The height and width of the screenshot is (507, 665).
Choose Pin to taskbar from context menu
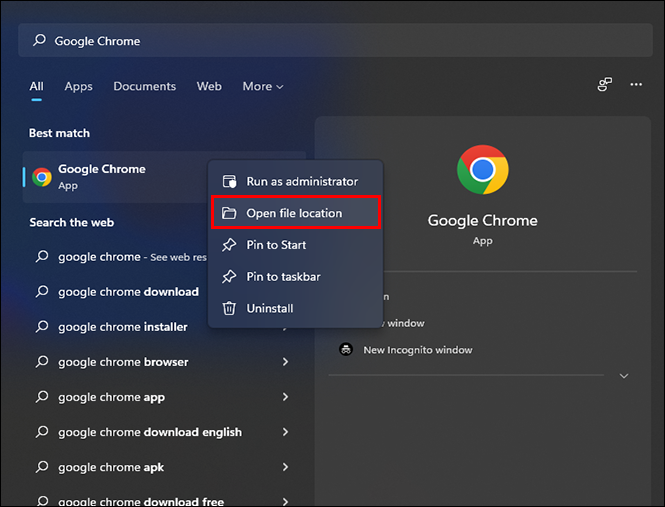point(283,277)
